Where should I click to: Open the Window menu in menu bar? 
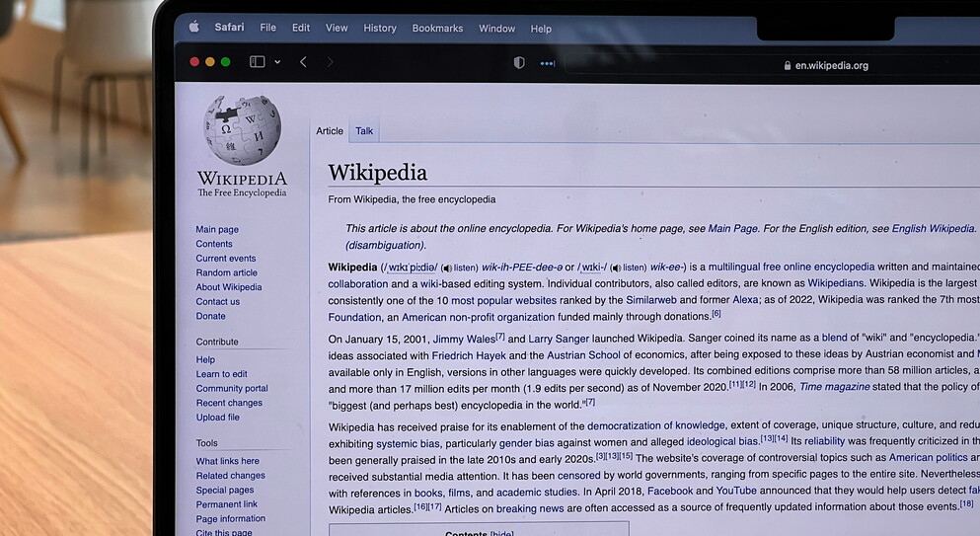(496, 29)
